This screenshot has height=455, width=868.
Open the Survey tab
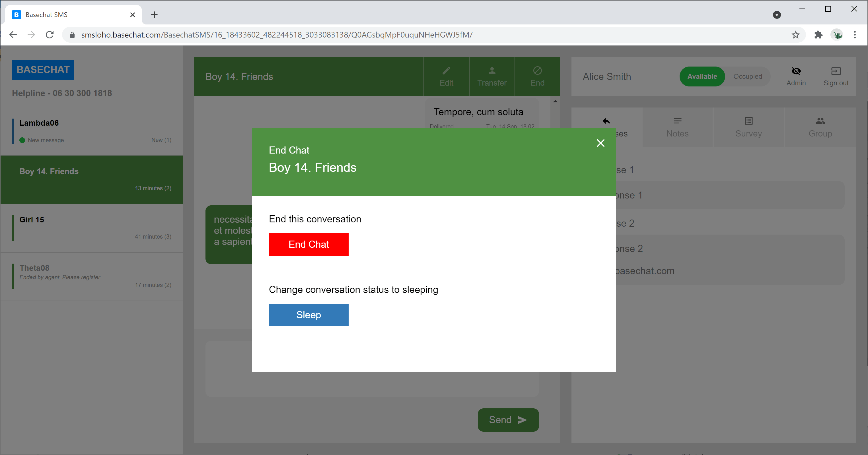pyautogui.click(x=748, y=127)
